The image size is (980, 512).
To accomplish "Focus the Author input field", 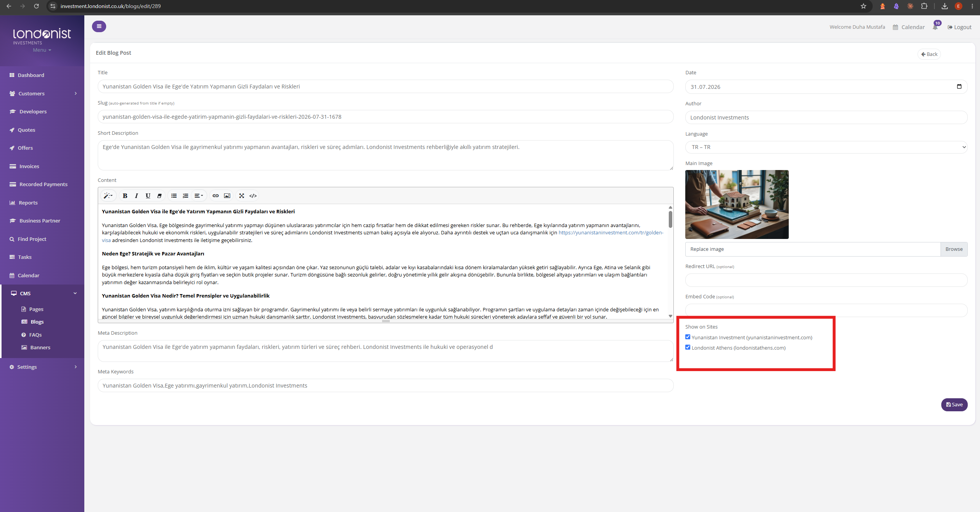I will pos(826,118).
